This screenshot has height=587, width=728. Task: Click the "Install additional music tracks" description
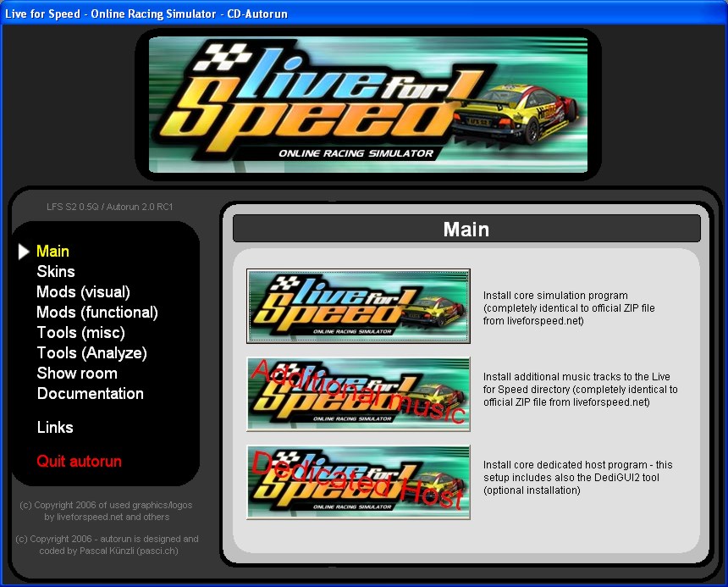click(581, 389)
